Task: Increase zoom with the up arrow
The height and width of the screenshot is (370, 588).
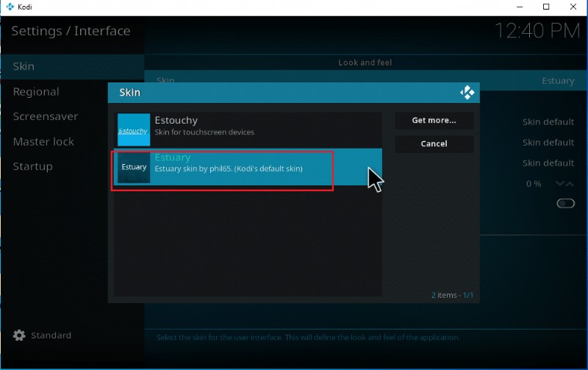Action: coord(570,183)
